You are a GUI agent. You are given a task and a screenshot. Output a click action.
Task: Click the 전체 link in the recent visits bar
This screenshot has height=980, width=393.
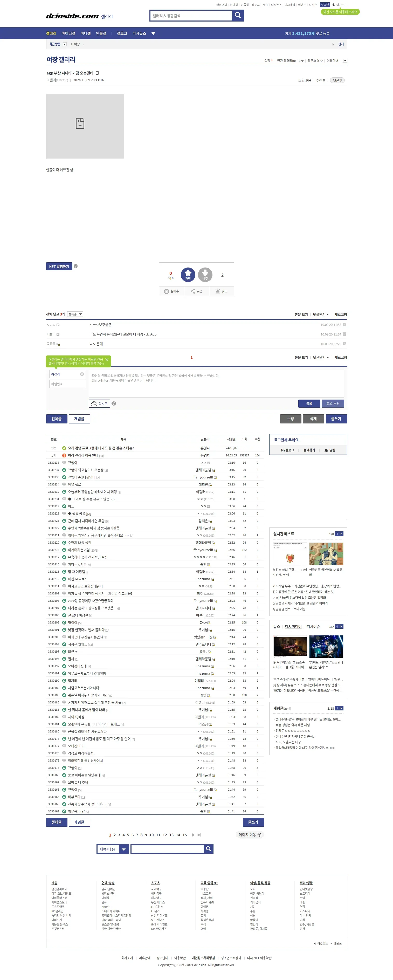[x=341, y=44]
